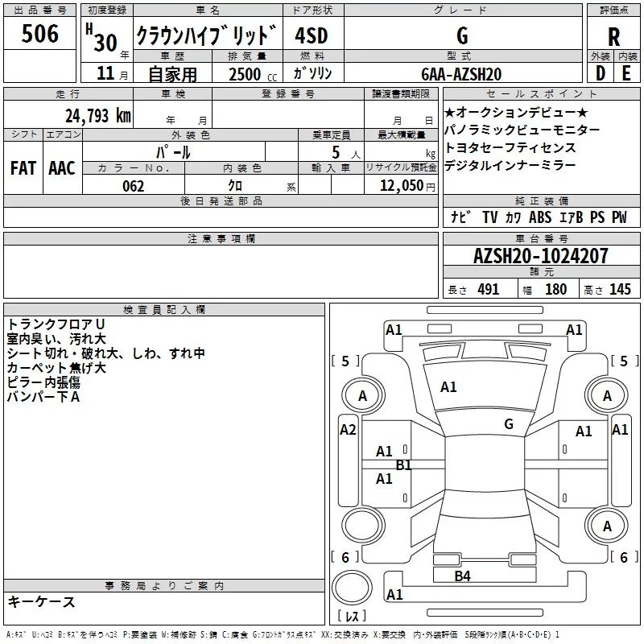Click the model code 6AA-AZSH20

(461, 73)
